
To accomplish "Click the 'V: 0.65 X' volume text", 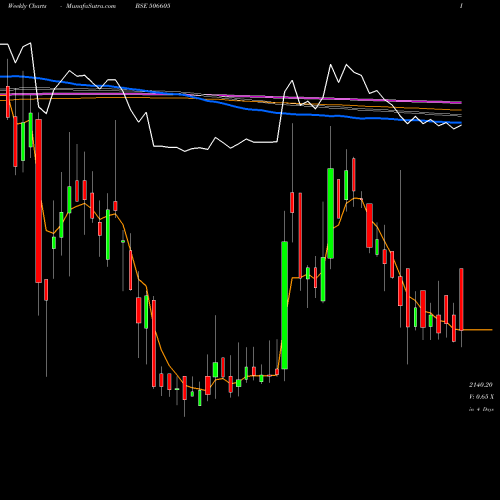I will click(x=481, y=397).
